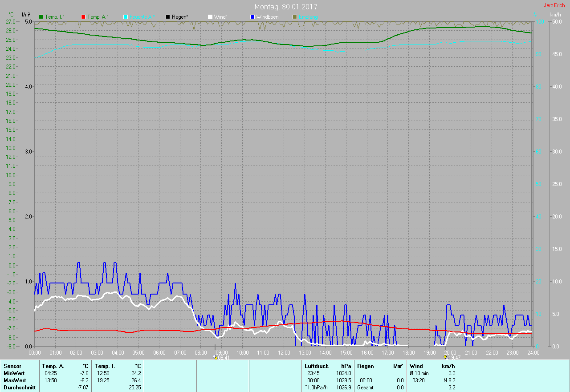This screenshot has width=570, height=392.
Task: Click the cyan legend swatch
Action: (x=126, y=17)
